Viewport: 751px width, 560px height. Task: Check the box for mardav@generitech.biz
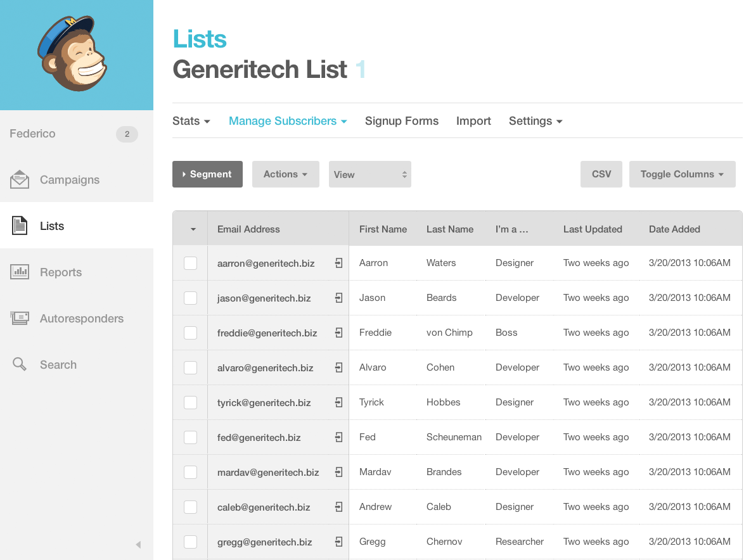coord(191,472)
